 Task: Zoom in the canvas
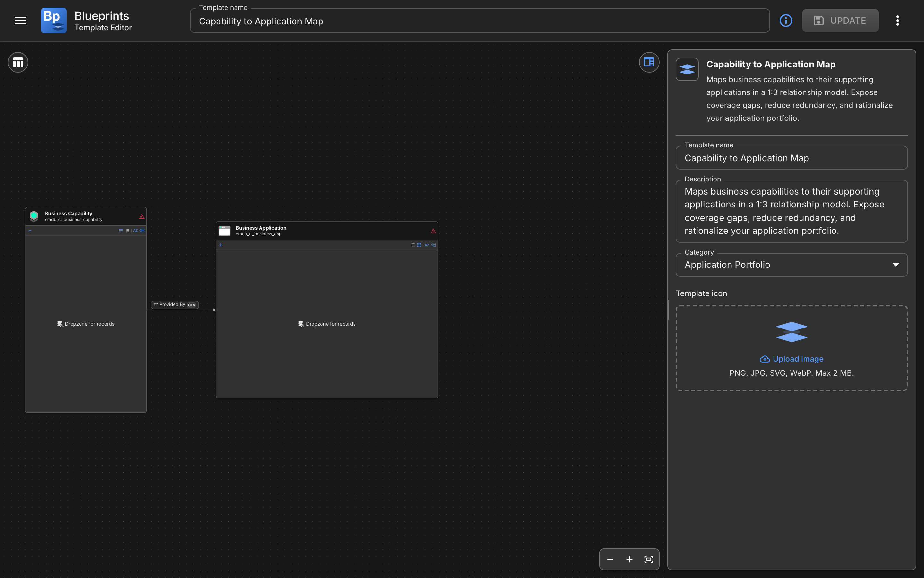(629, 560)
